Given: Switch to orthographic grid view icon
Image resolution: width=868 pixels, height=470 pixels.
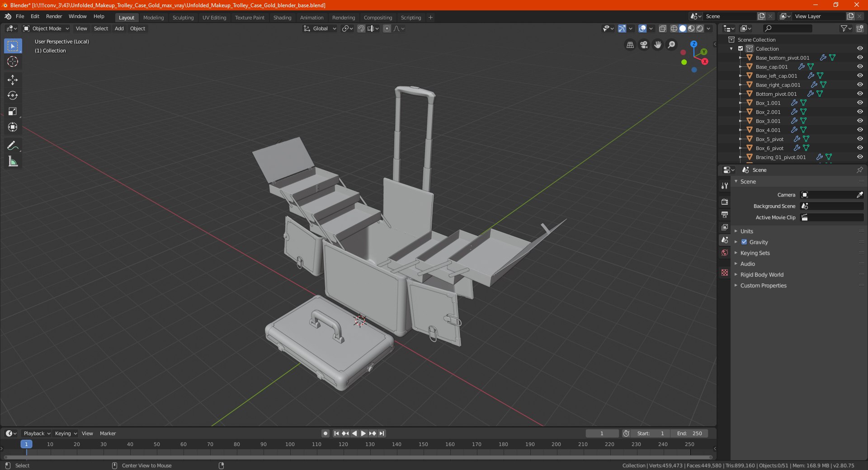Looking at the screenshot, I should point(630,45).
